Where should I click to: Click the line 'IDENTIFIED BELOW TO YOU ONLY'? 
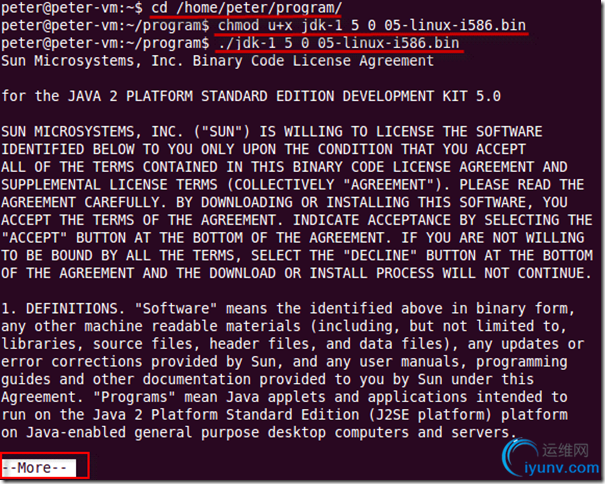coord(264,149)
